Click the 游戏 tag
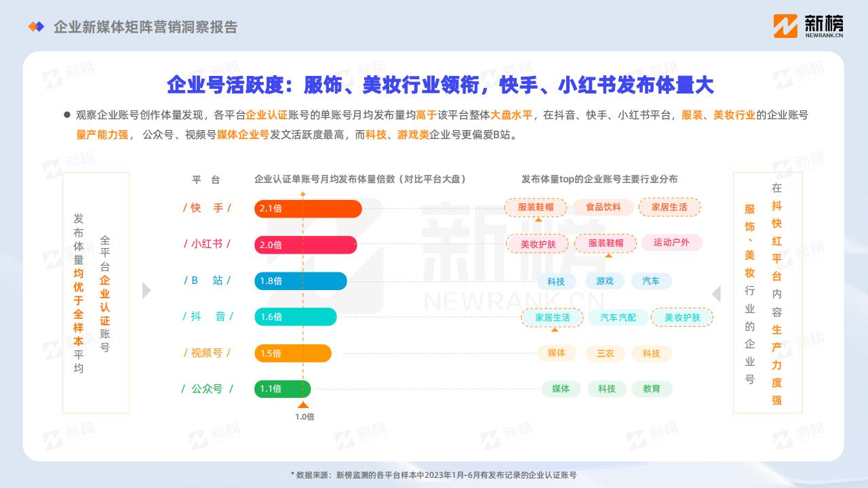 pos(604,281)
